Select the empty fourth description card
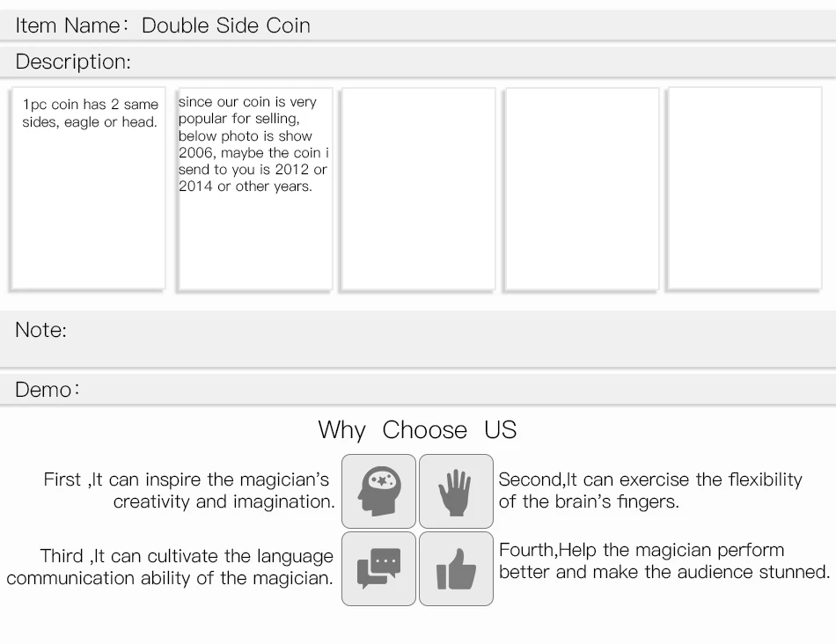The width and height of the screenshot is (836, 644). pos(583,189)
